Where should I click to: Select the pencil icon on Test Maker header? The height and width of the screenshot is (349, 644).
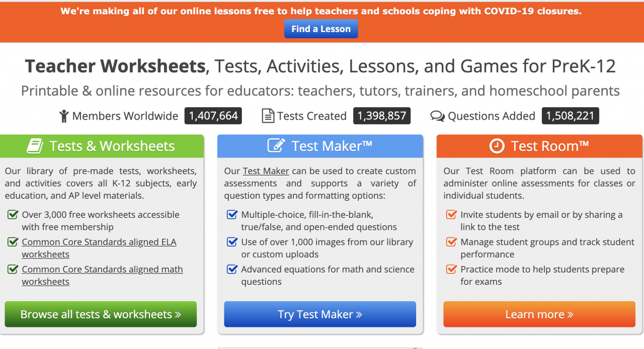click(x=276, y=145)
